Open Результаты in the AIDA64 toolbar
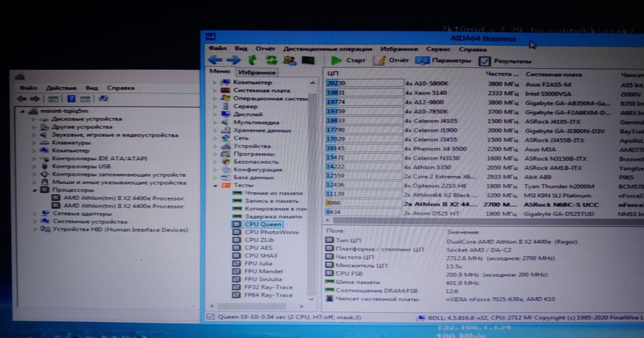This screenshot has width=644, height=338. [505, 61]
